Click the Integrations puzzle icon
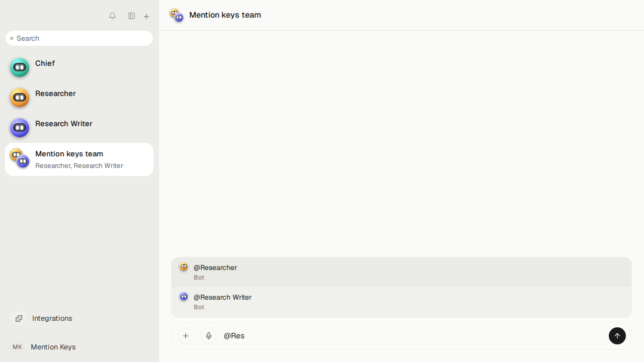Viewport: 644px width, 362px height. (19, 318)
